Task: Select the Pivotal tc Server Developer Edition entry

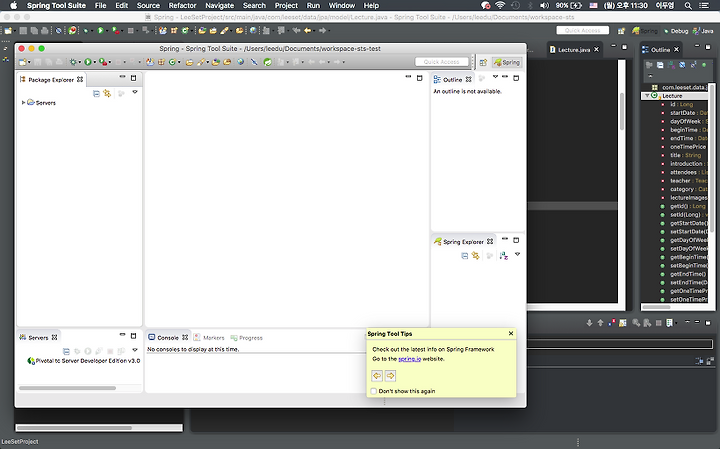Action: click(84, 361)
